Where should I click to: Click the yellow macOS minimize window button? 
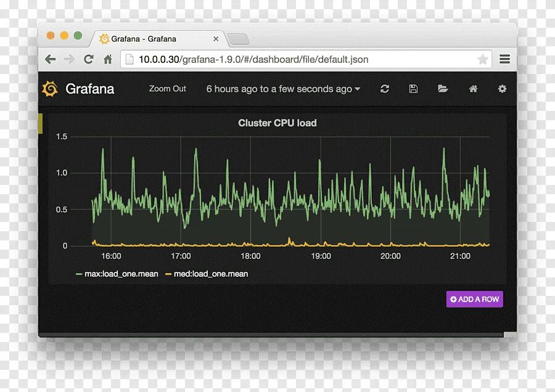tap(64, 35)
